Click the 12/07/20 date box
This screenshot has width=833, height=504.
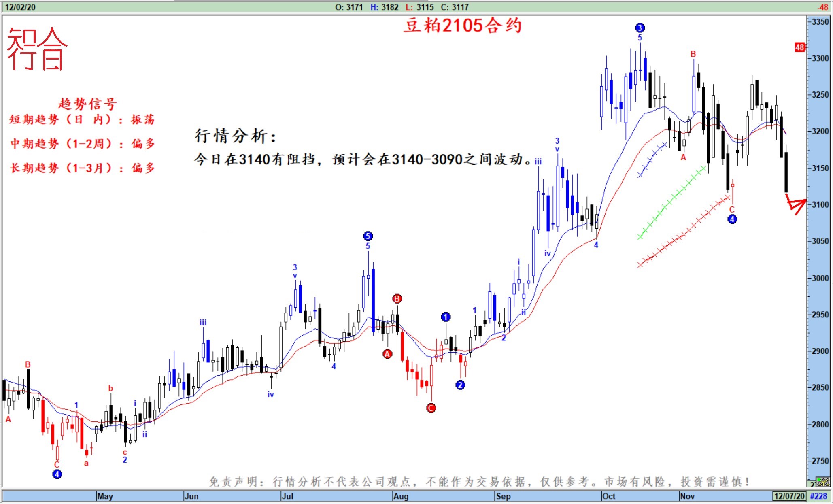click(x=789, y=496)
